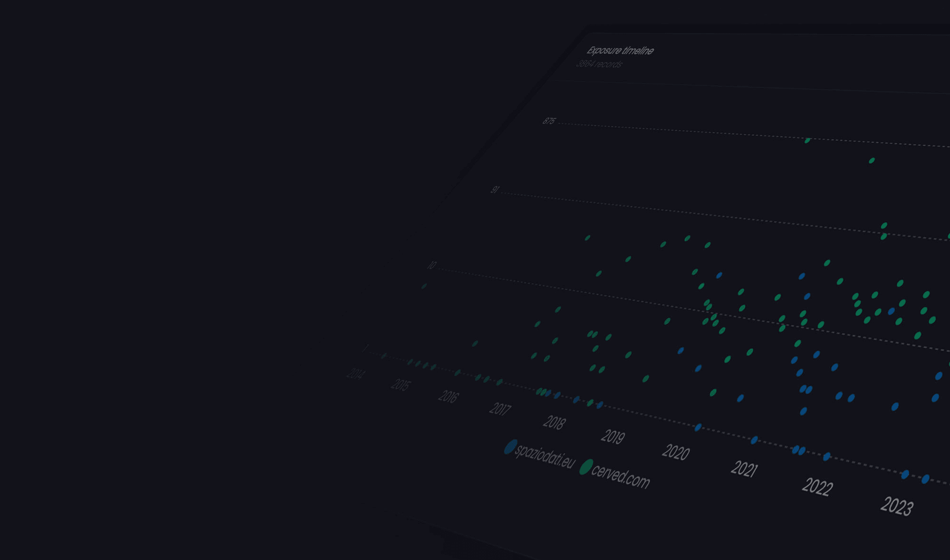Click the 91 y-axis label
950x560 pixels.
point(494,190)
